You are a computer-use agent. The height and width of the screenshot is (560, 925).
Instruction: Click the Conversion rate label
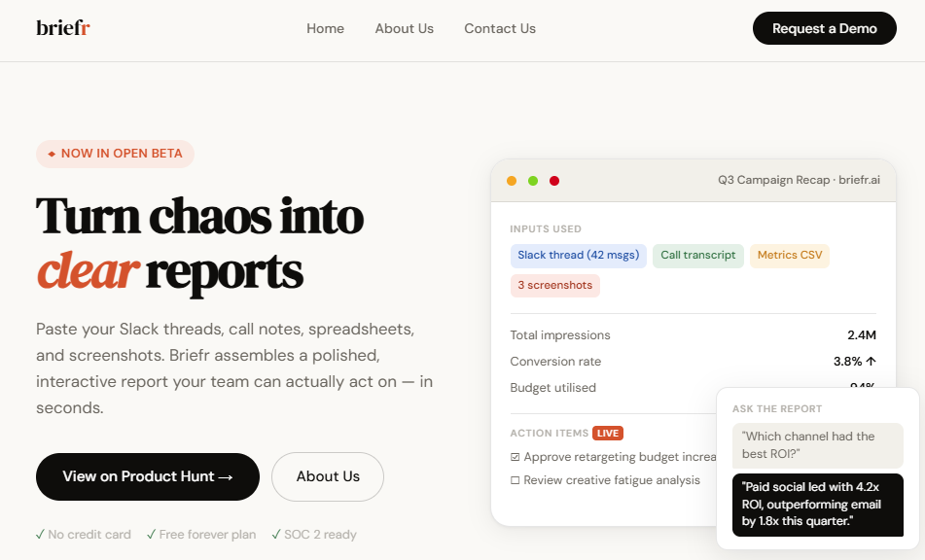[555, 362]
